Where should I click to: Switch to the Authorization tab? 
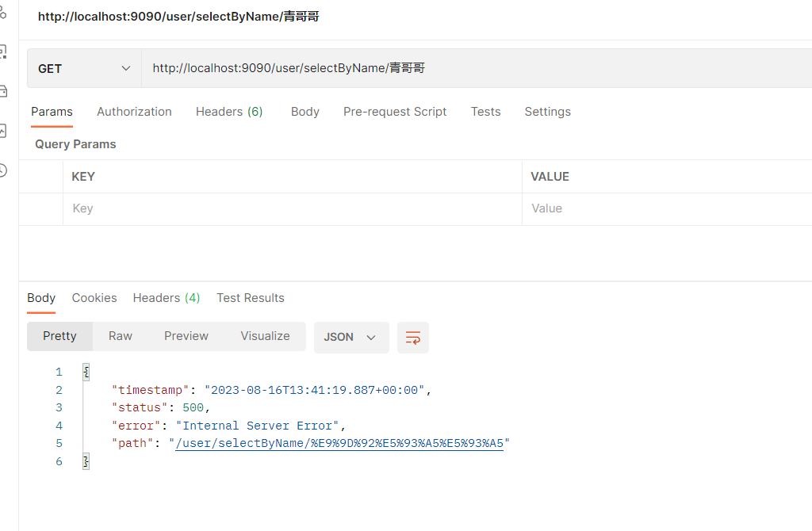click(x=134, y=112)
